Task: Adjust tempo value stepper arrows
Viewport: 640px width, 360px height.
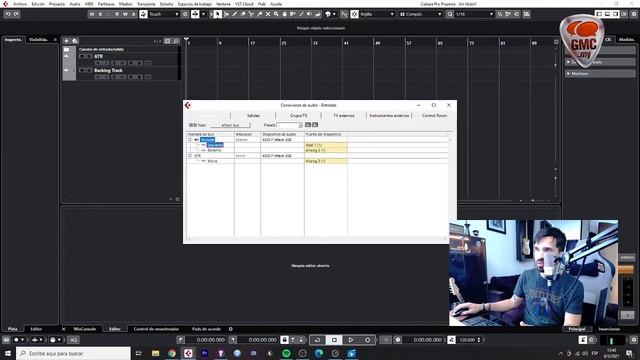Action: pyautogui.click(x=479, y=340)
